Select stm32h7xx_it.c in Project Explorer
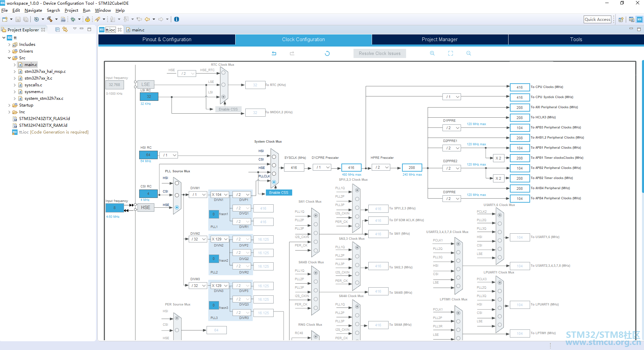Viewport: 644px width, 350px height. point(38,78)
